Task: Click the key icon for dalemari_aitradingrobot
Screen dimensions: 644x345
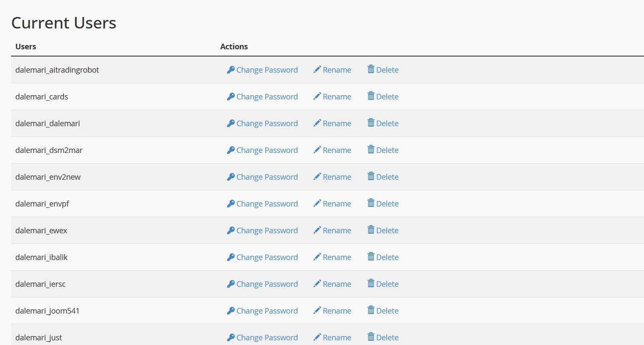Action: point(231,70)
